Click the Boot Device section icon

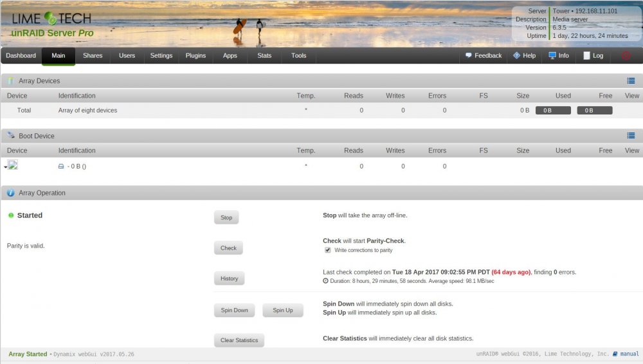pos(11,135)
